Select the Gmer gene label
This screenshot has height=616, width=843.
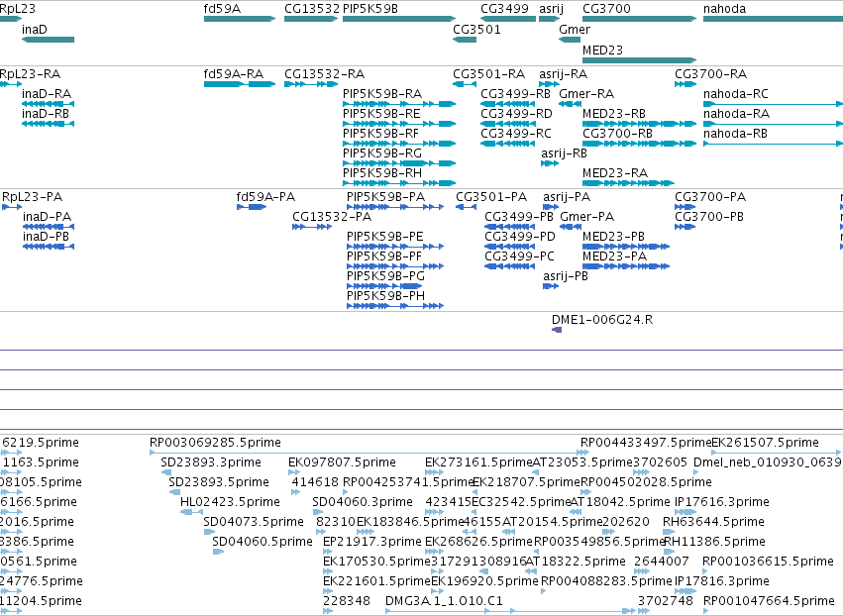(575, 30)
